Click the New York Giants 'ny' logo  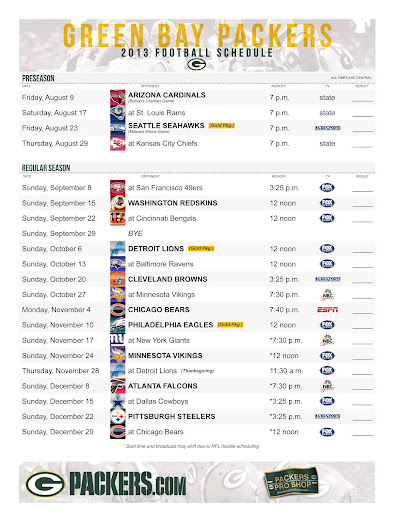[x=118, y=340]
